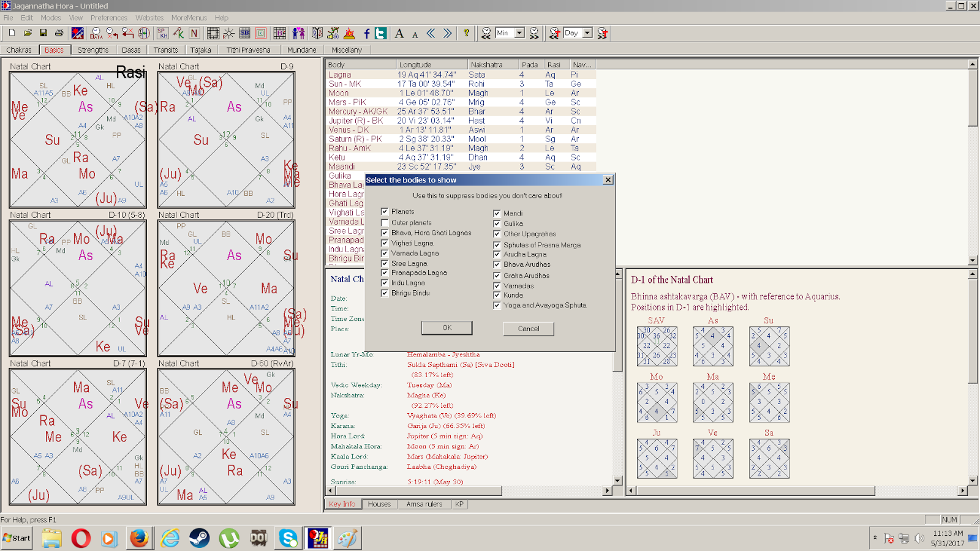980x551 pixels.
Task: Switch to the Houses tab
Action: [379, 504]
